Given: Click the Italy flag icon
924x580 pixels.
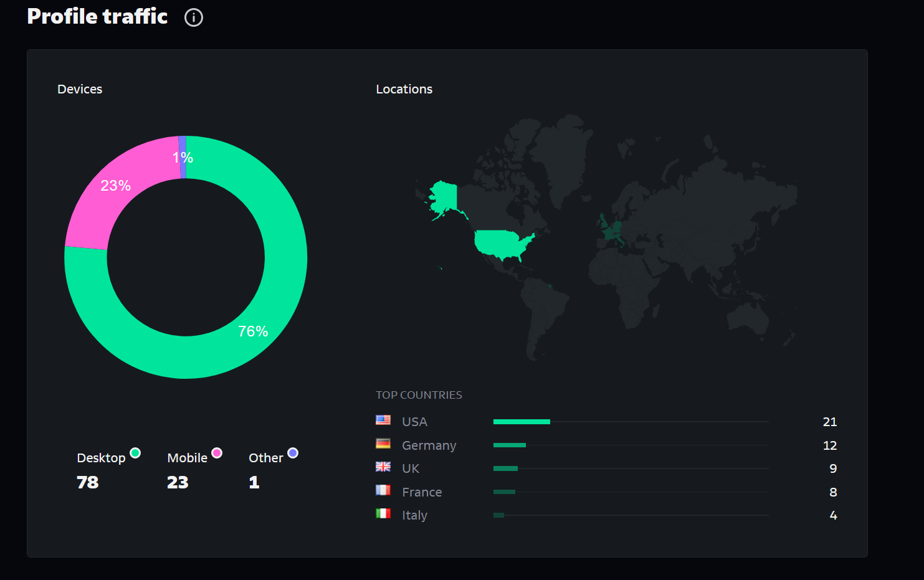Looking at the screenshot, I should pos(383,513).
